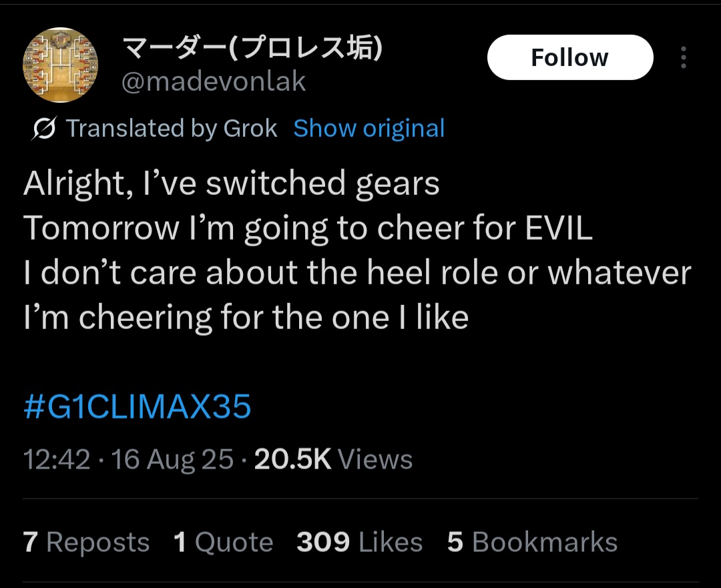Image resolution: width=721 pixels, height=588 pixels.
Task: Click the line "I'm cheering for the one I like"
Action: point(246,318)
